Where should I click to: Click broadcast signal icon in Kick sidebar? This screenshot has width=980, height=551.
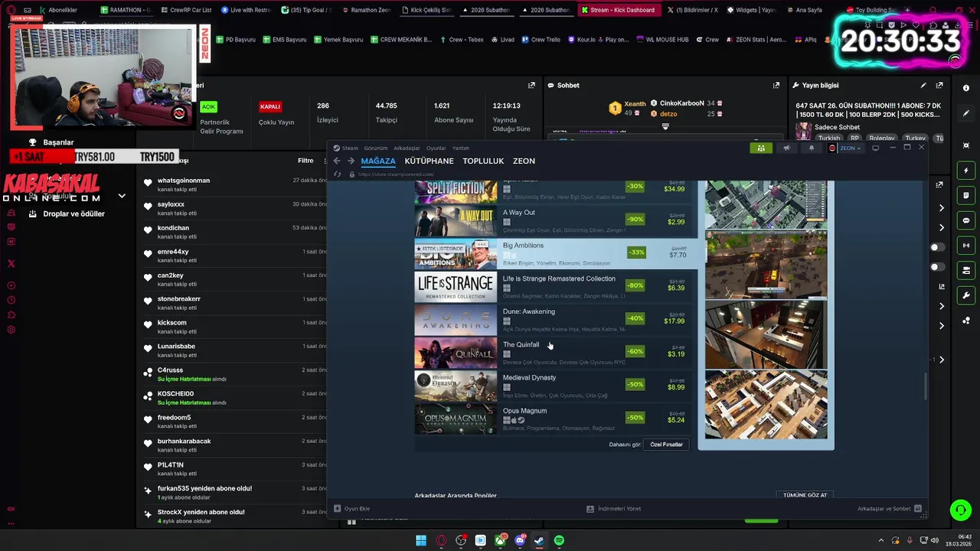point(966,246)
